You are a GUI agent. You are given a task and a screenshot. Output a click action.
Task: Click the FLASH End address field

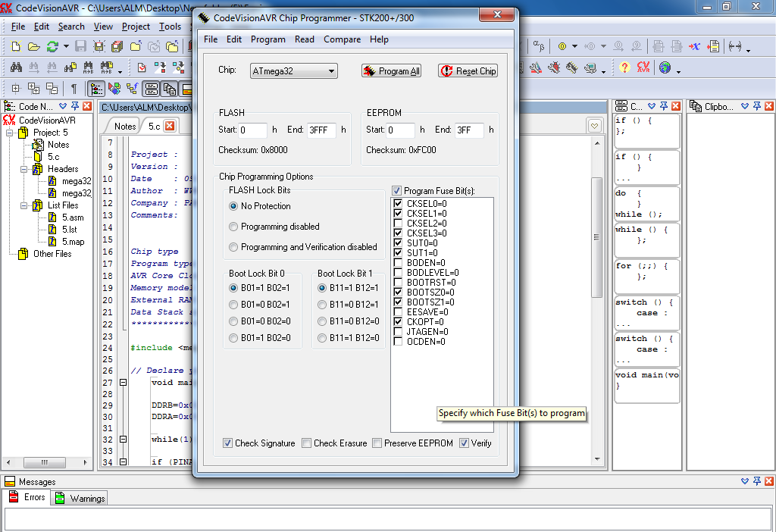tap(321, 130)
